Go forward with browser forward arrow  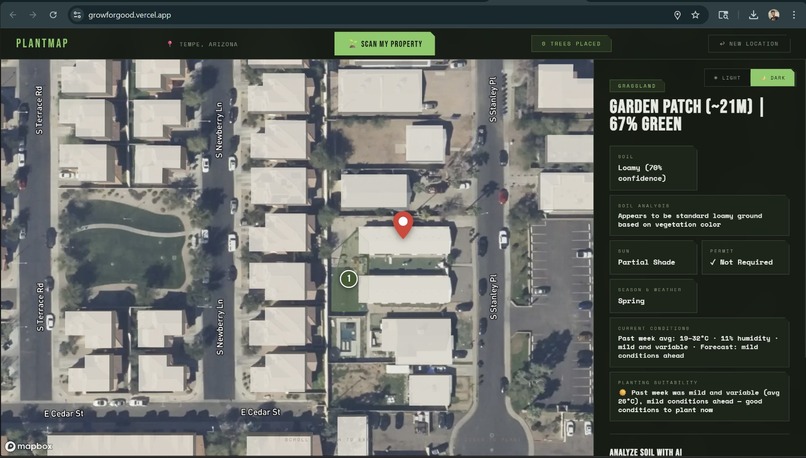[33, 15]
